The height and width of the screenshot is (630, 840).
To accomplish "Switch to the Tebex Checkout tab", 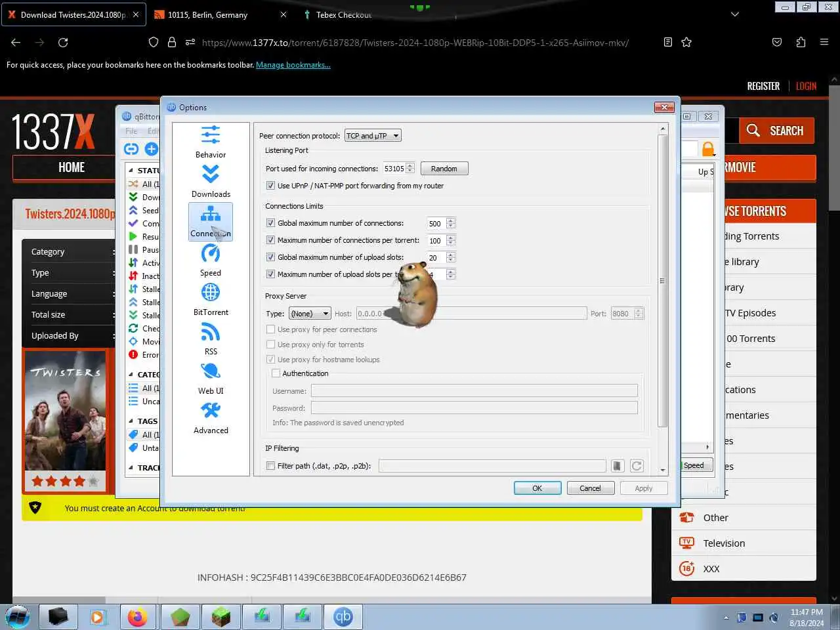I will (345, 14).
